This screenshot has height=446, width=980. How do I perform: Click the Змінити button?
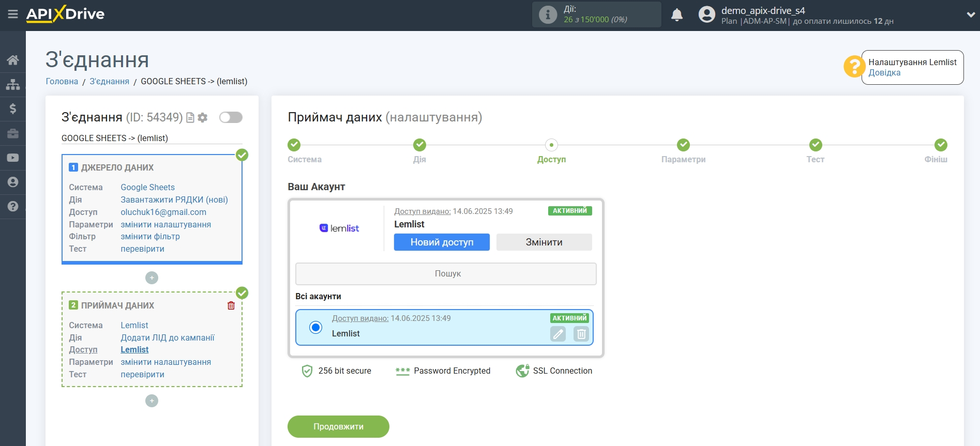(x=544, y=242)
